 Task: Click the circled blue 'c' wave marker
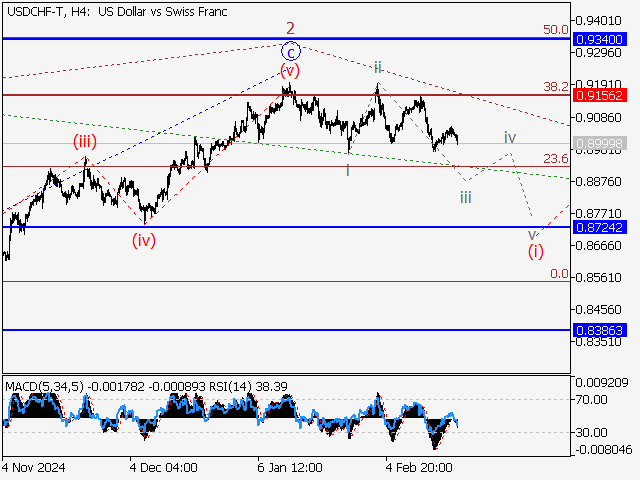click(290, 51)
